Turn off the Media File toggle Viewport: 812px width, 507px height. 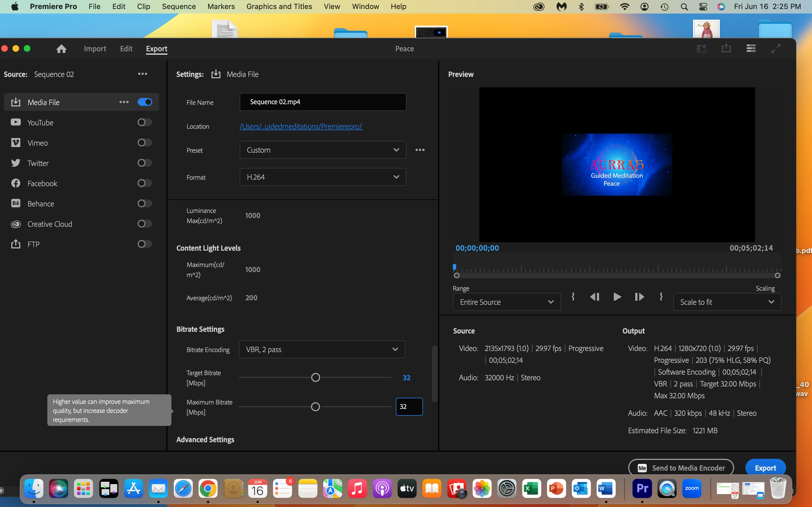point(145,102)
